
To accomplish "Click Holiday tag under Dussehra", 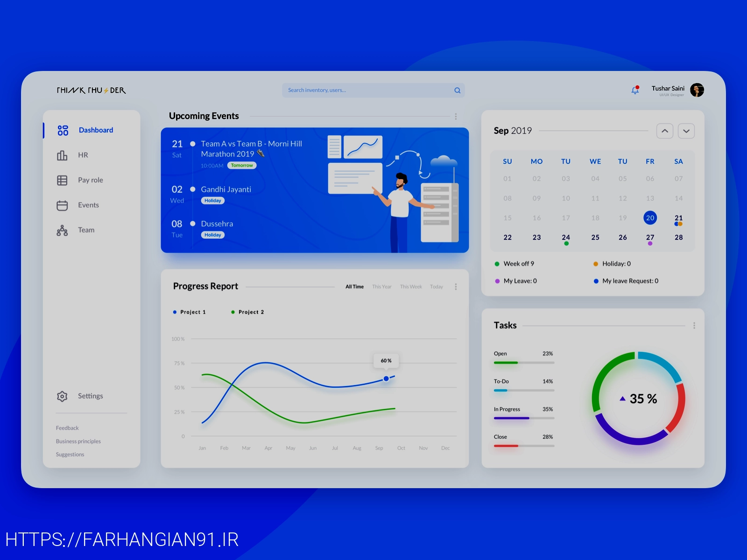I will (x=213, y=235).
